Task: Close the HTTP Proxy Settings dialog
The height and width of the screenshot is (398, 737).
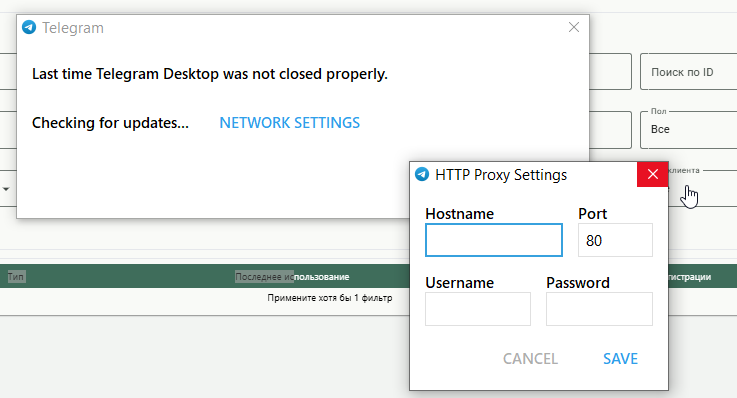Action: [652, 174]
